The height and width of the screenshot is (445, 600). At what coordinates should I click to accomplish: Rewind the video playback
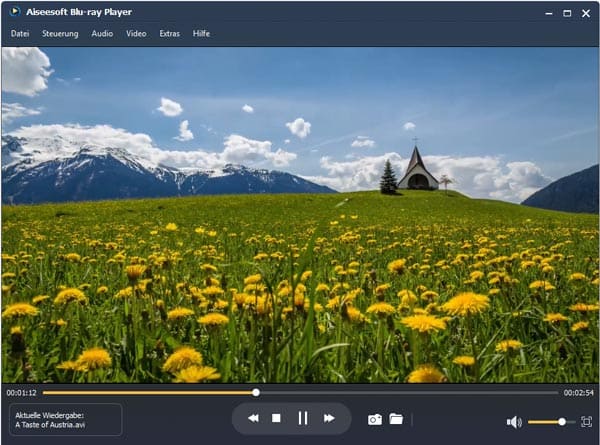[254, 418]
